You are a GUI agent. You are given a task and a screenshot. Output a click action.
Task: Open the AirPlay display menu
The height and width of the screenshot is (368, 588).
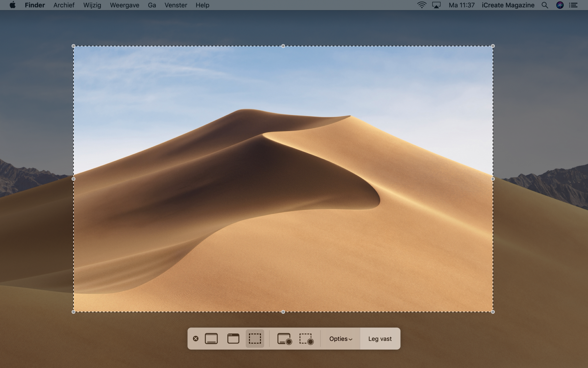(437, 5)
